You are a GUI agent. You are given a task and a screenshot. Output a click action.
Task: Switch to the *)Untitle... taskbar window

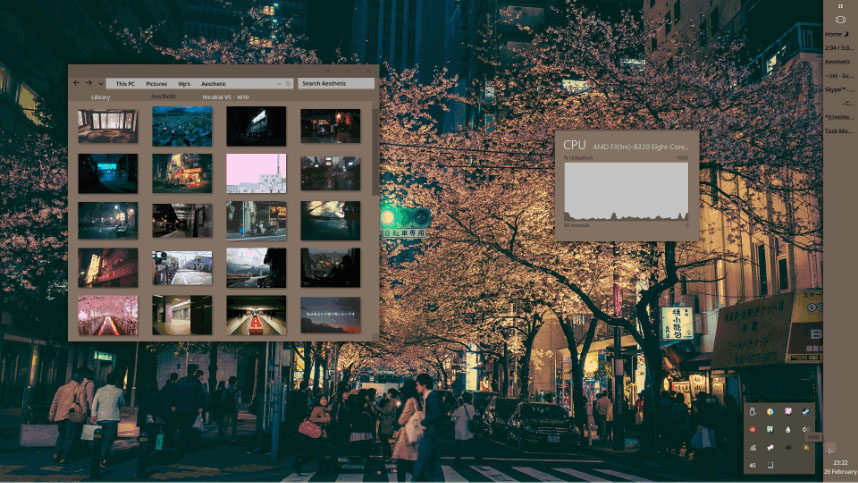click(838, 117)
